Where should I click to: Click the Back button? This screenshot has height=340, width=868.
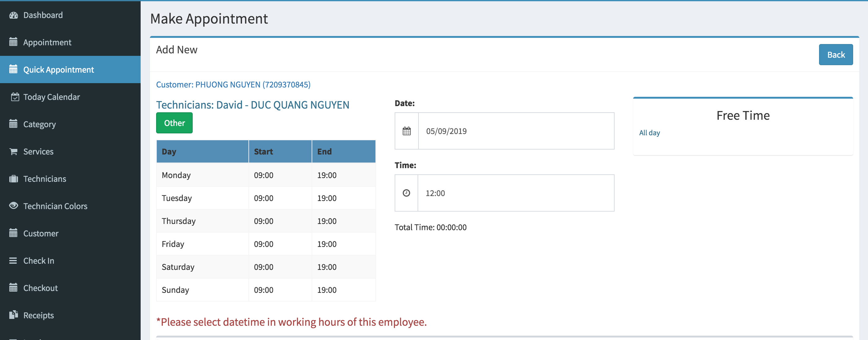coord(836,54)
